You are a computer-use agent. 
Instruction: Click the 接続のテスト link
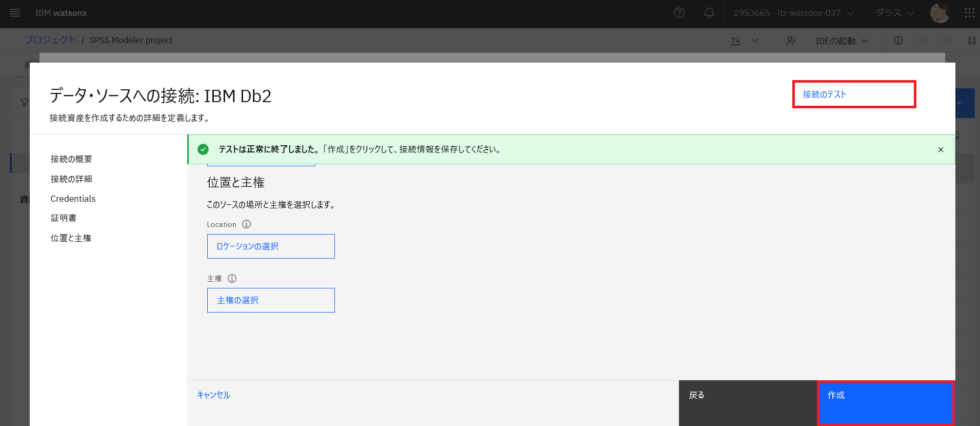(825, 94)
